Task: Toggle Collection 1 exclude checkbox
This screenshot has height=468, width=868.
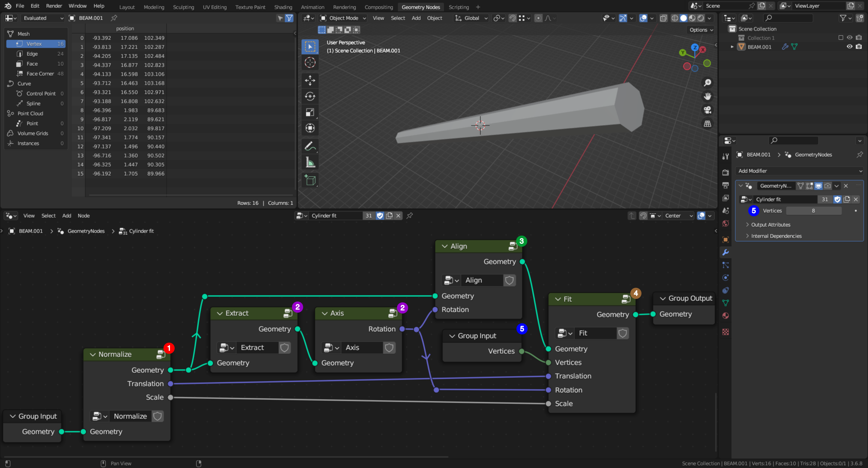Action: [841, 38]
